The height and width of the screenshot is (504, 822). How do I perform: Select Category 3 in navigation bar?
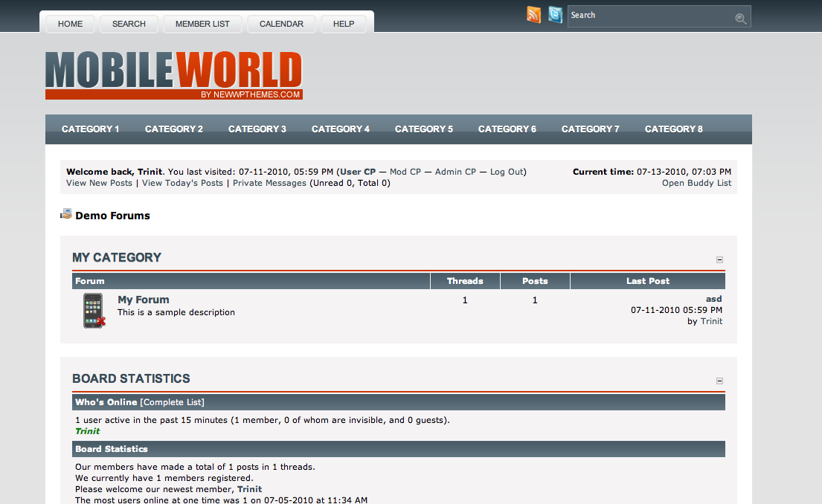tap(257, 129)
